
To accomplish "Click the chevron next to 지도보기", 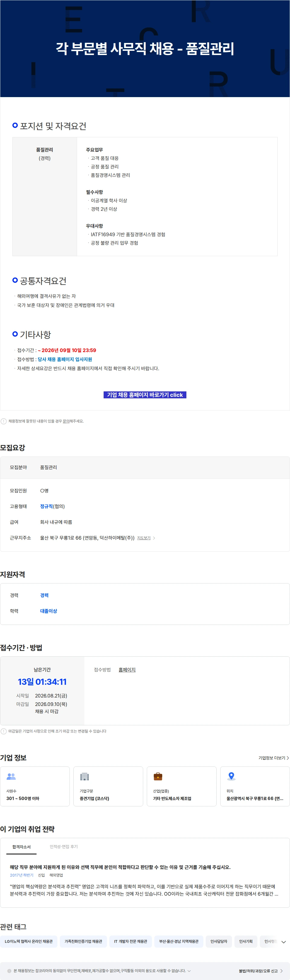I will (x=154, y=538).
